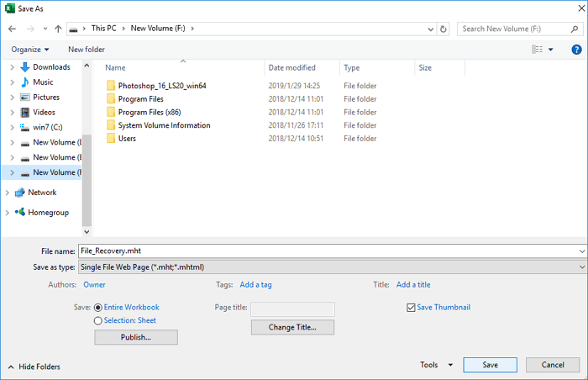This screenshot has width=588, height=380.
Task: Expand the Network tree node
Action: tap(8, 193)
